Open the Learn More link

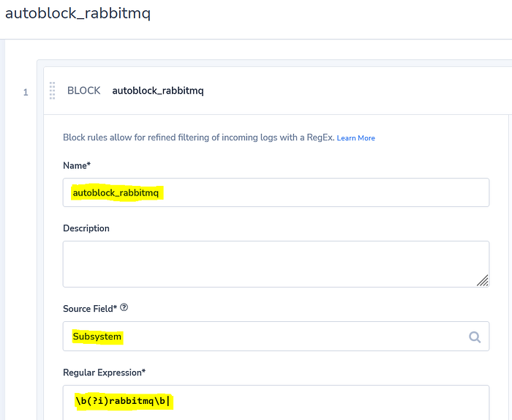tap(355, 138)
